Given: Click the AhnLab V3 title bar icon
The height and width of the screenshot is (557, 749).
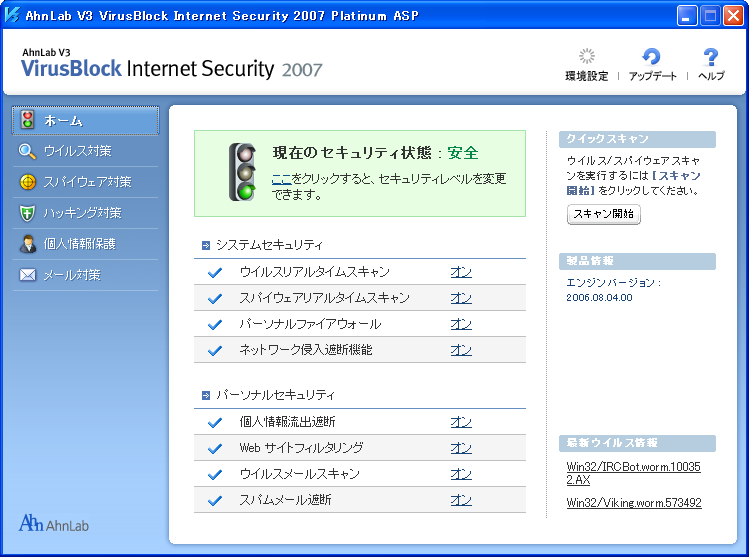Looking at the screenshot, I should click(x=11, y=15).
